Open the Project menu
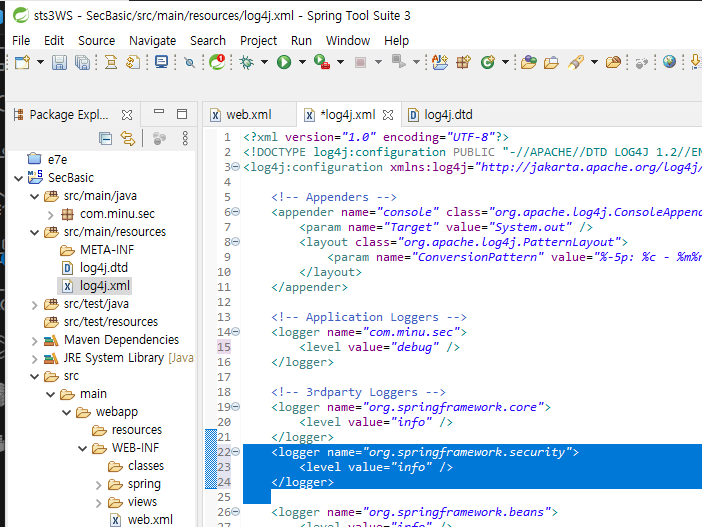The width and height of the screenshot is (702, 527). tap(258, 41)
